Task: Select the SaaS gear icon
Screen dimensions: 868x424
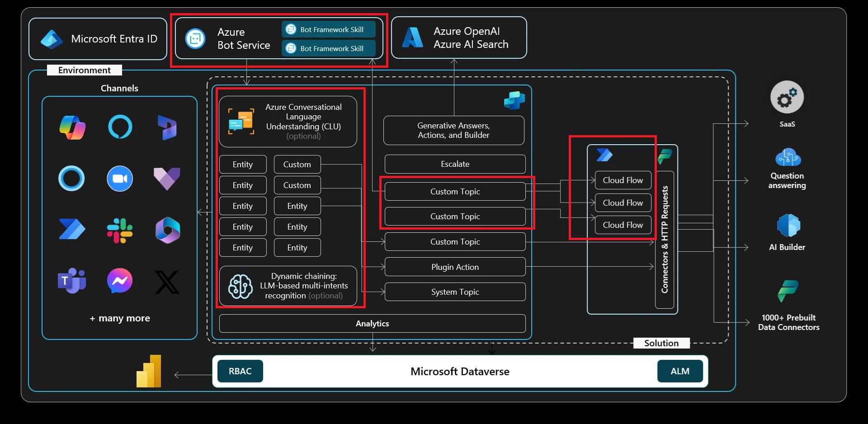Action: coord(787,97)
